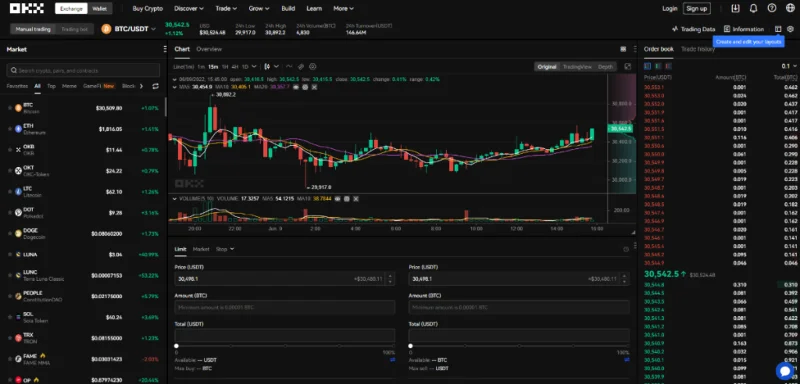The image size is (800, 384).
Task: Remove the MA indicator with X icon
Action: [314, 87]
